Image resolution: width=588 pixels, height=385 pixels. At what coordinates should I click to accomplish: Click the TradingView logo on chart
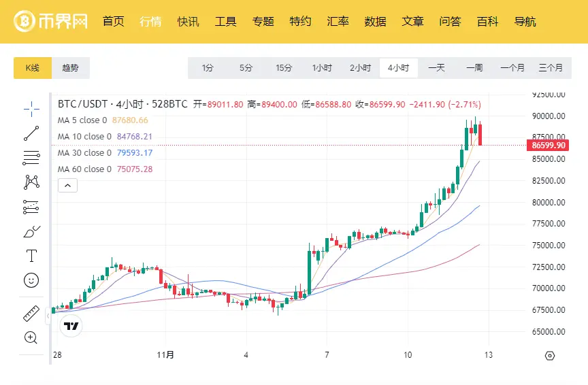point(69,326)
